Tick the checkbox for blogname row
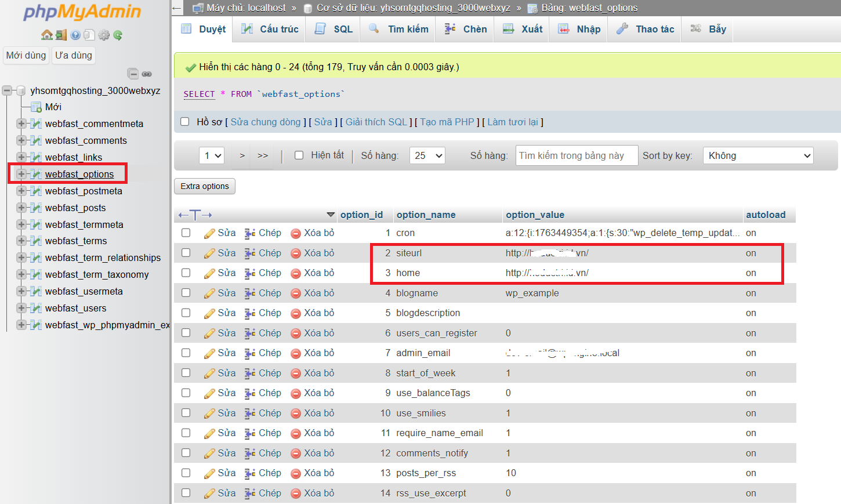841x504 pixels. tap(186, 293)
